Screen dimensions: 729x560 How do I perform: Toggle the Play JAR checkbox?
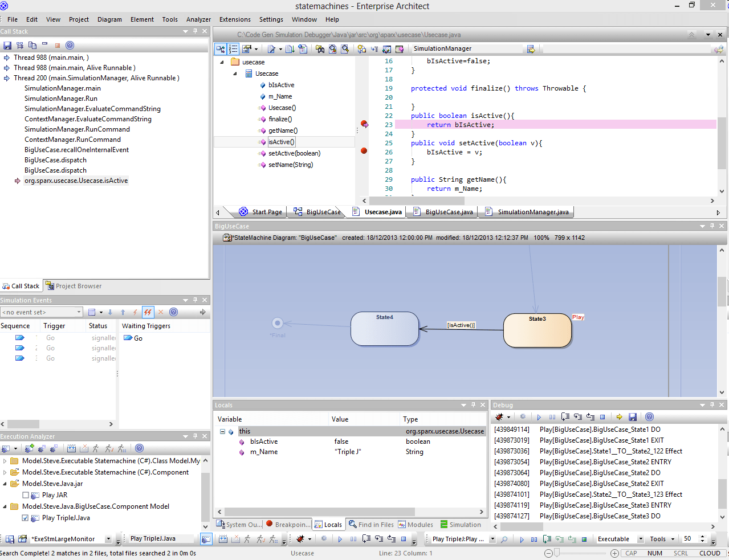pos(26,494)
